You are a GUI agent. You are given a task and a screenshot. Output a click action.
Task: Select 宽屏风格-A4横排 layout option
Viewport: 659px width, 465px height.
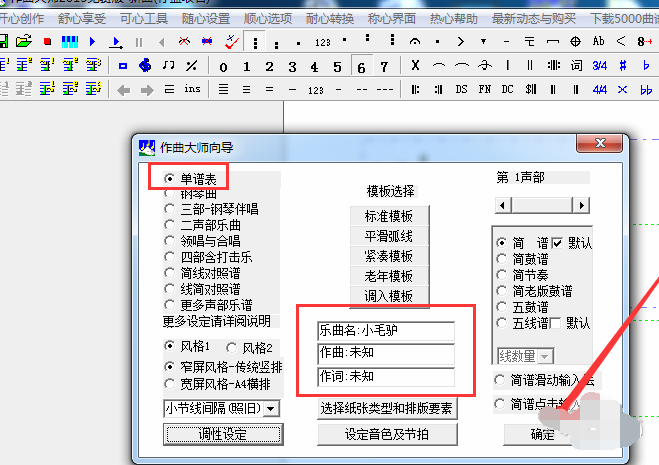pyautogui.click(x=169, y=383)
